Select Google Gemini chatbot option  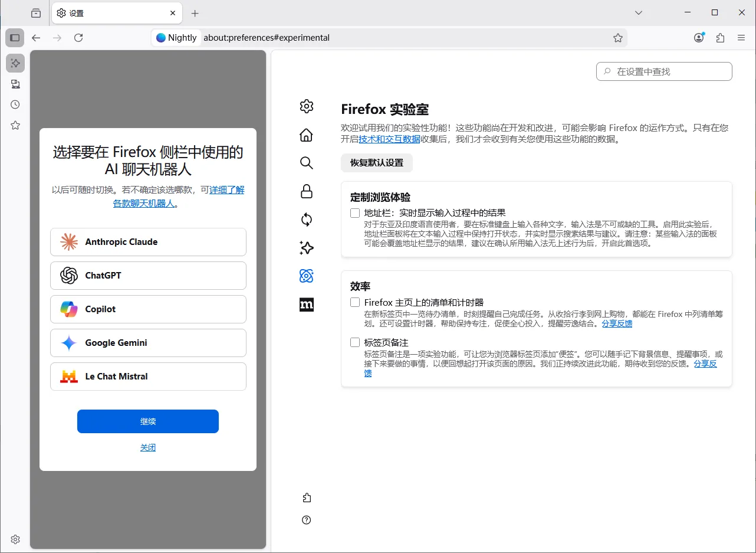(x=148, y=343)
